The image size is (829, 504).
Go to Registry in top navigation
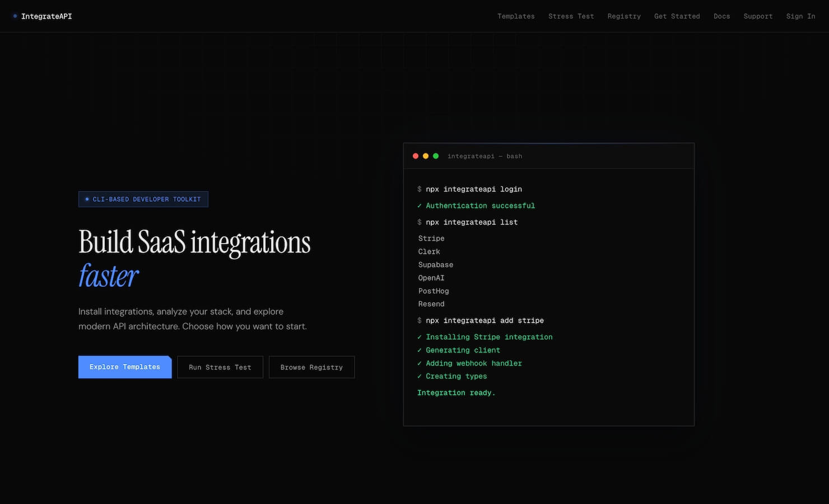(x=624, y=16)
